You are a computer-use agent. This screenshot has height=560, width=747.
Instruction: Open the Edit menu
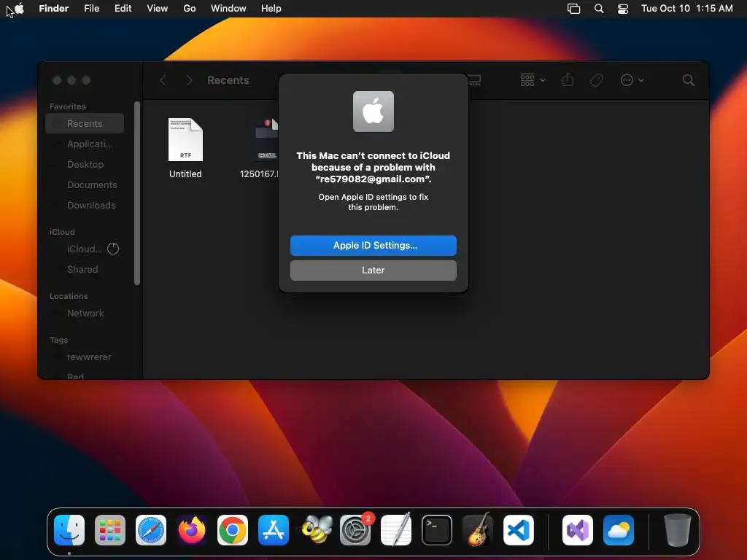point(123,8)
